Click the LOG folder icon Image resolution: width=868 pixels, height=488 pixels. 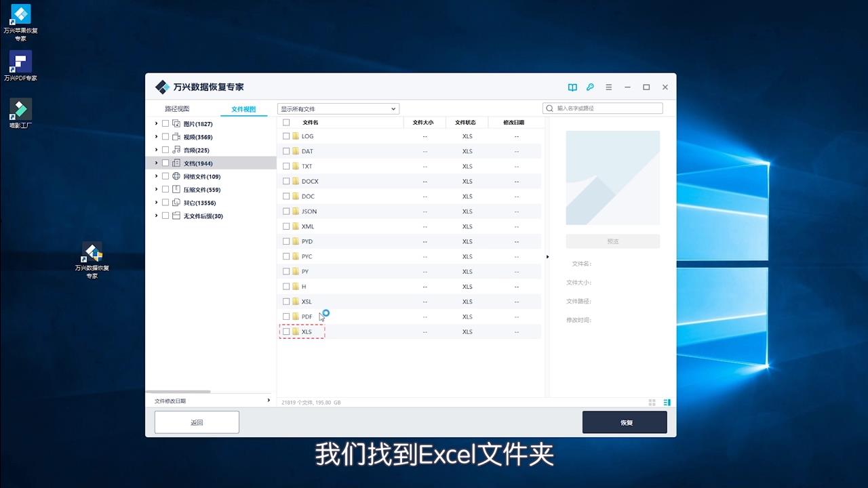[x=296, y=136]
